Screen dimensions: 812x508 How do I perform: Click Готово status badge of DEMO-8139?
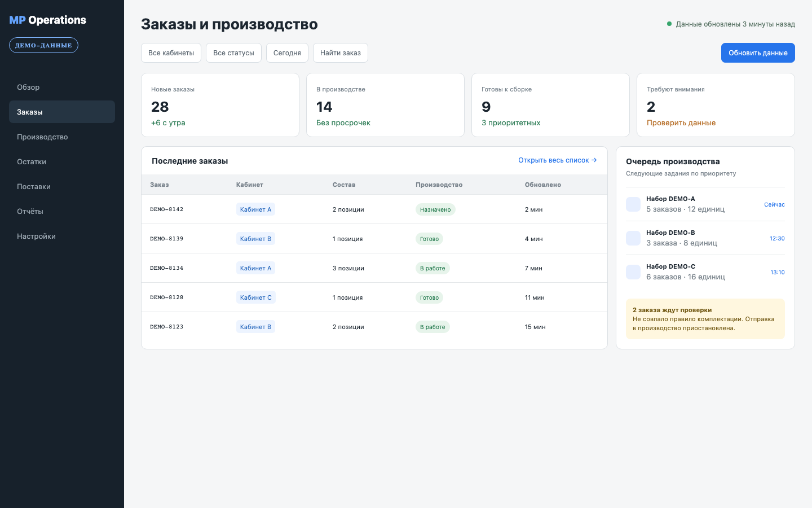click(x=429, y=239)
